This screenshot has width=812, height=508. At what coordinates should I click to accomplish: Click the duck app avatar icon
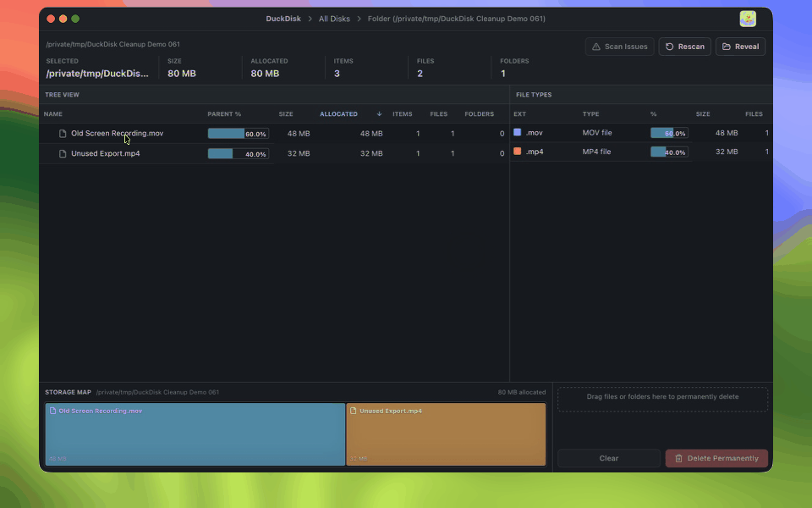pos(748,19)
